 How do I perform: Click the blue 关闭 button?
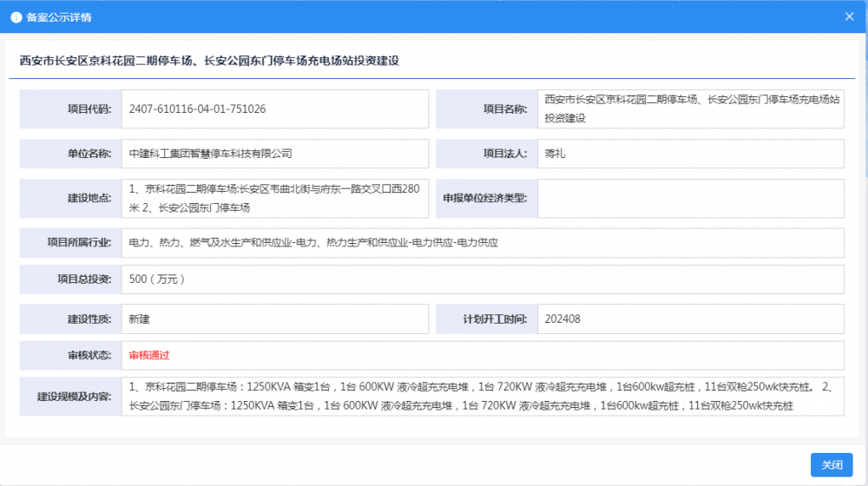(832, 465)
